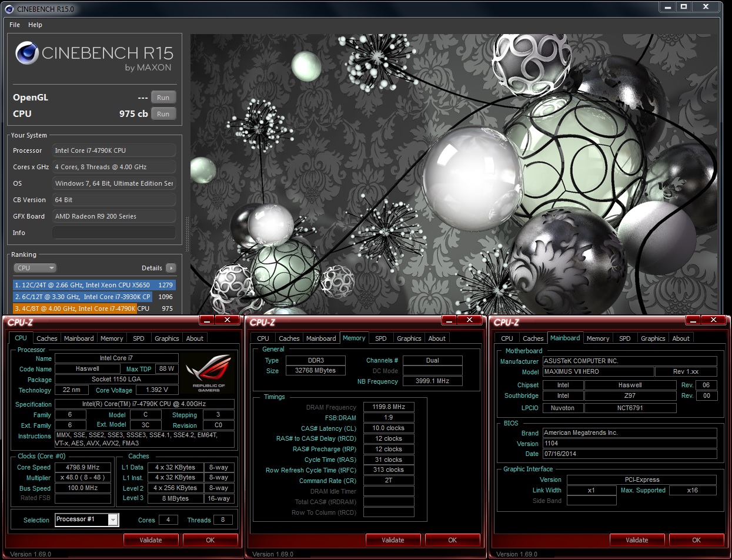Click Cinebench title bar app icon

[x=9, y=9]
